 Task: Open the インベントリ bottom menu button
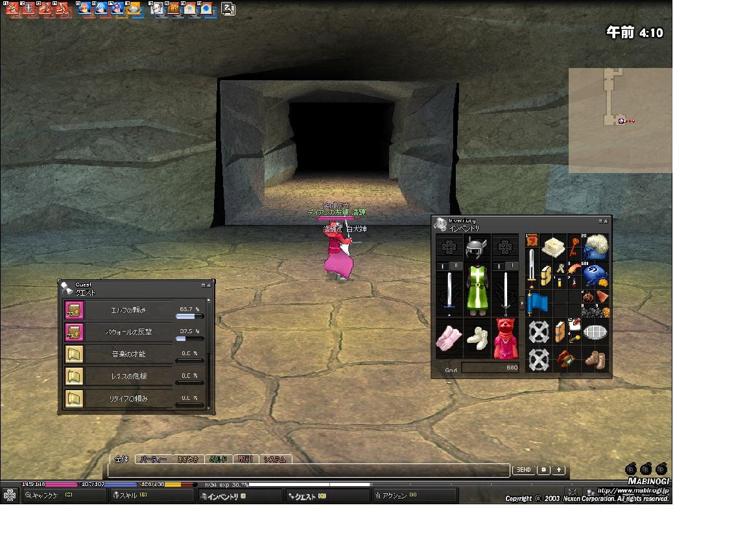[x=239, y=496]
